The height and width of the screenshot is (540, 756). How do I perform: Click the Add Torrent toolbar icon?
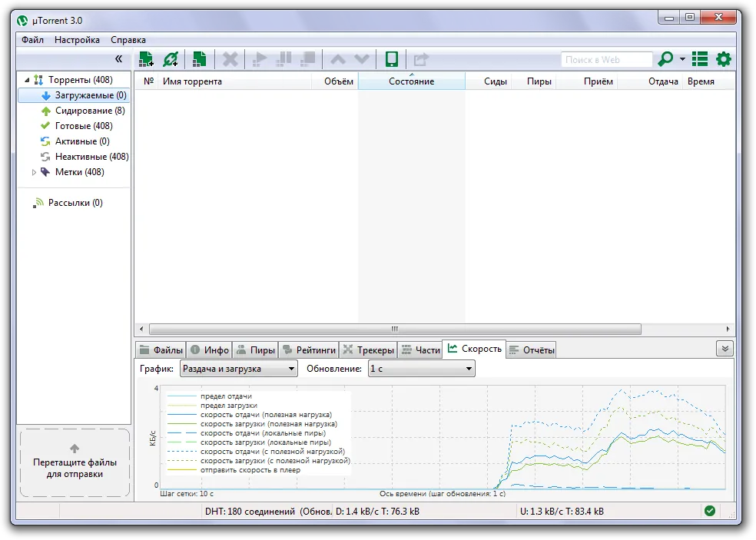coord(146,59)
